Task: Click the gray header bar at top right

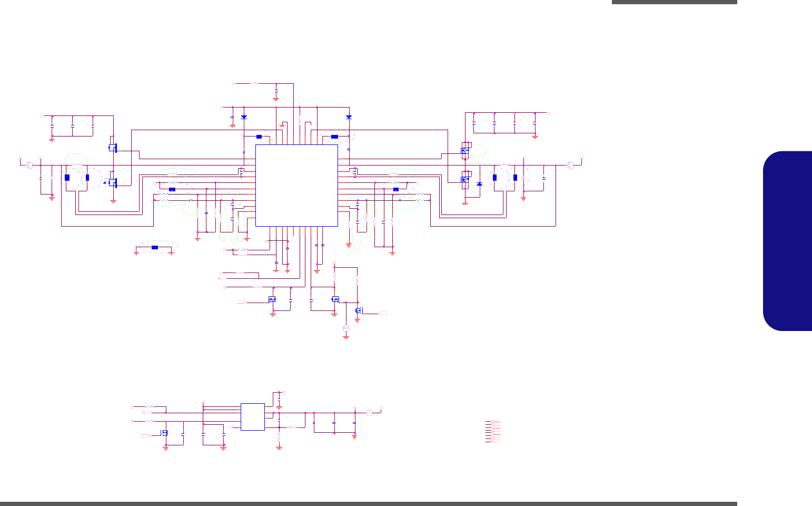Action: coord(675,2)
